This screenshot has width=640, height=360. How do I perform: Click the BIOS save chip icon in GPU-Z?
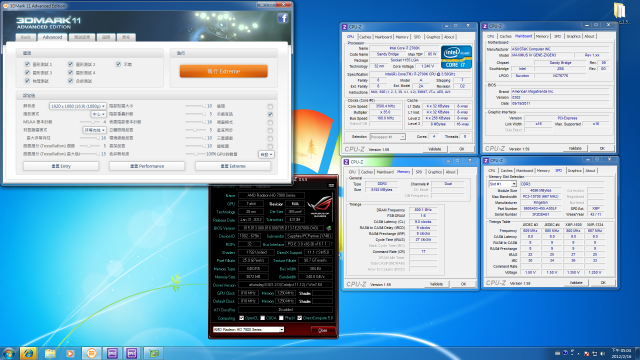(x=329, y=228)
